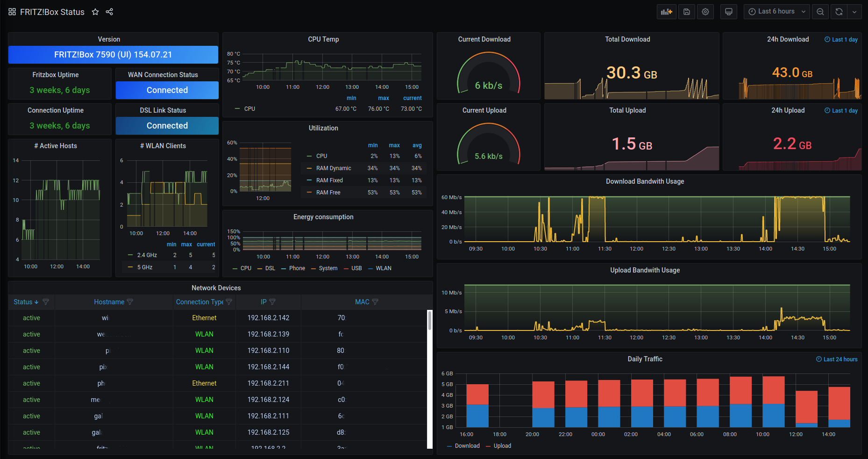
Task: Click the Current Upload gauge
Action: 489,143
